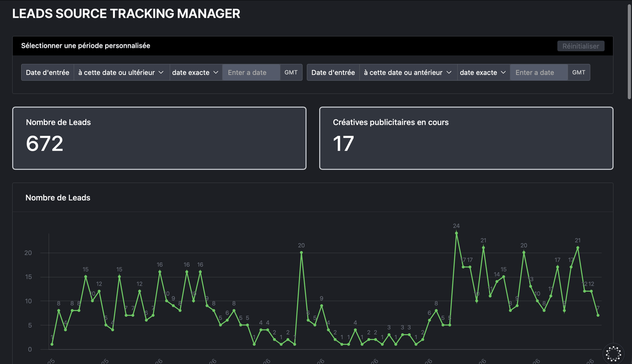
Task: Click the y-axis label 10
Action: (28, 301)
